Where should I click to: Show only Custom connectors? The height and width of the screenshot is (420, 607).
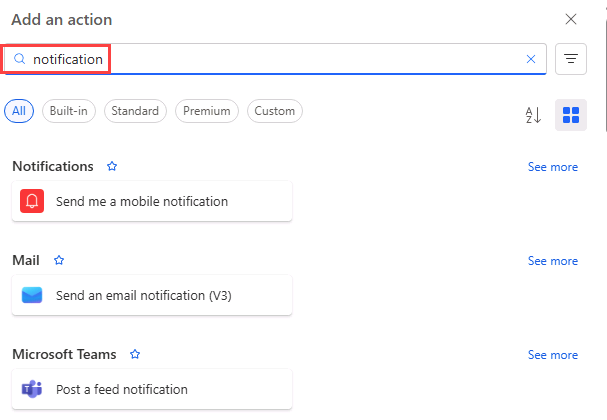[x=275, y=111]
